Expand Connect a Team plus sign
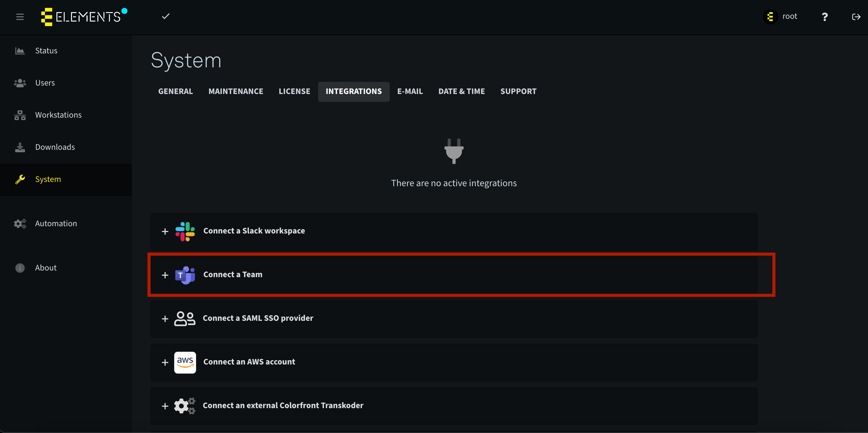This screenshot has width=868, height=433. tap(165, 275)
